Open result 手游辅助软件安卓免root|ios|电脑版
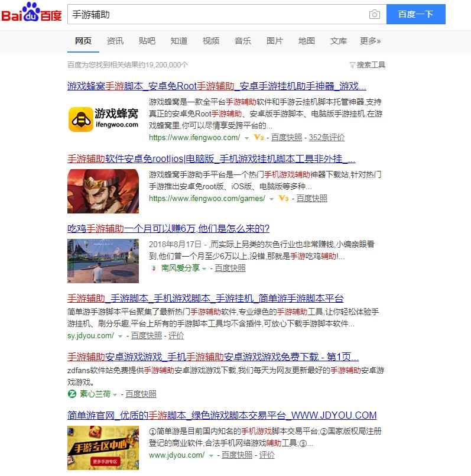 pyautogui.click(x=211, y=159)
